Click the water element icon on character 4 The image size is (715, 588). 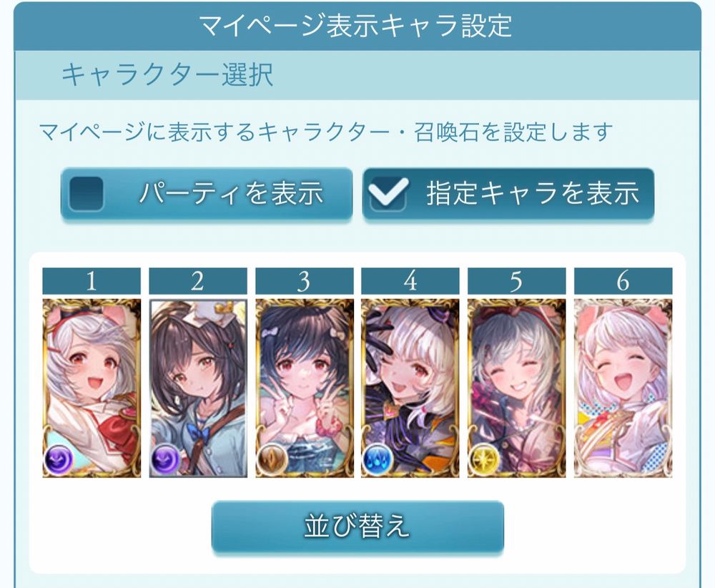377,460
